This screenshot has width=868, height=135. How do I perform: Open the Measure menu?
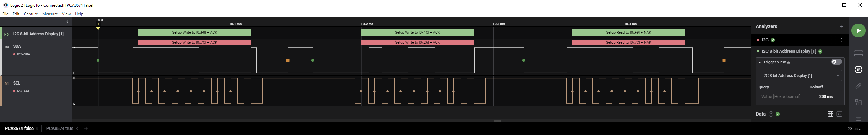point(50,14)
